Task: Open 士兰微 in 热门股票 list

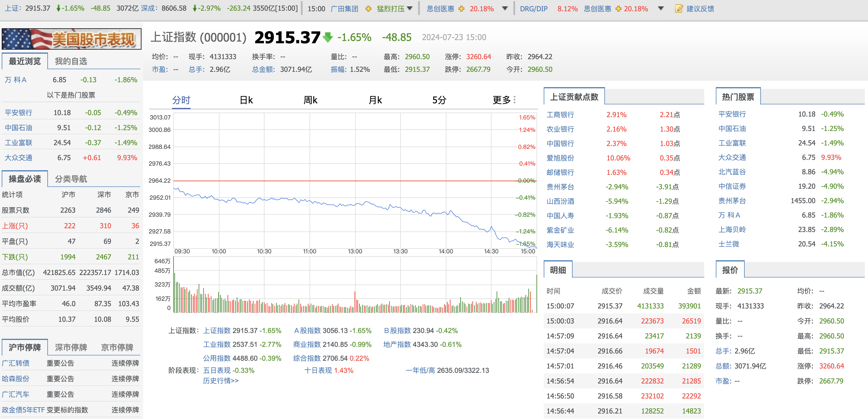Action: pyautogui.click(x=729, y=244)
